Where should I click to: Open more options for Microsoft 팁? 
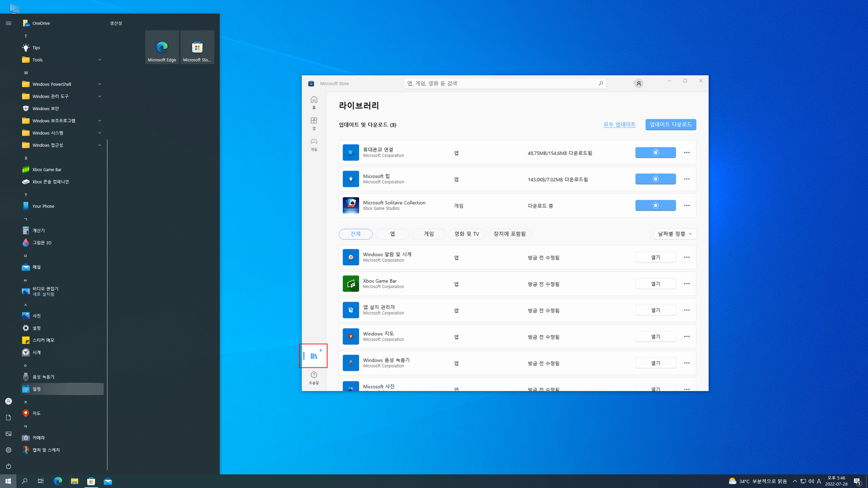[x=686, y=179]
